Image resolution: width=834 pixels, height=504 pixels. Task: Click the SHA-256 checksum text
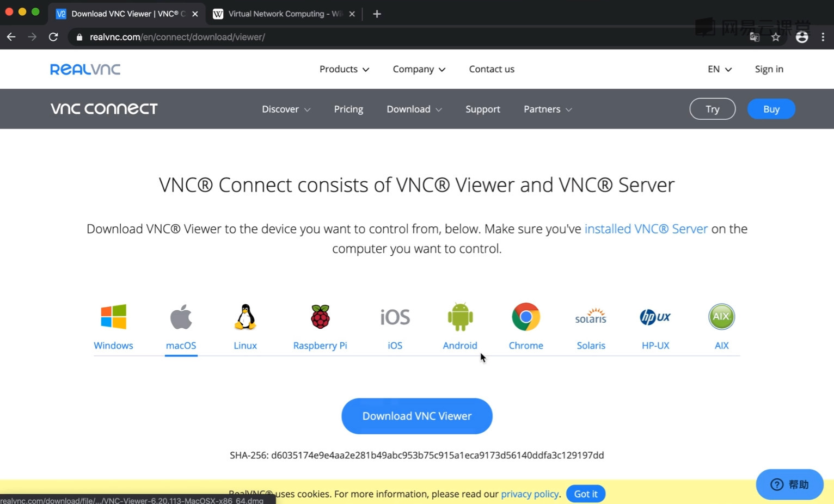pos(417,455)
